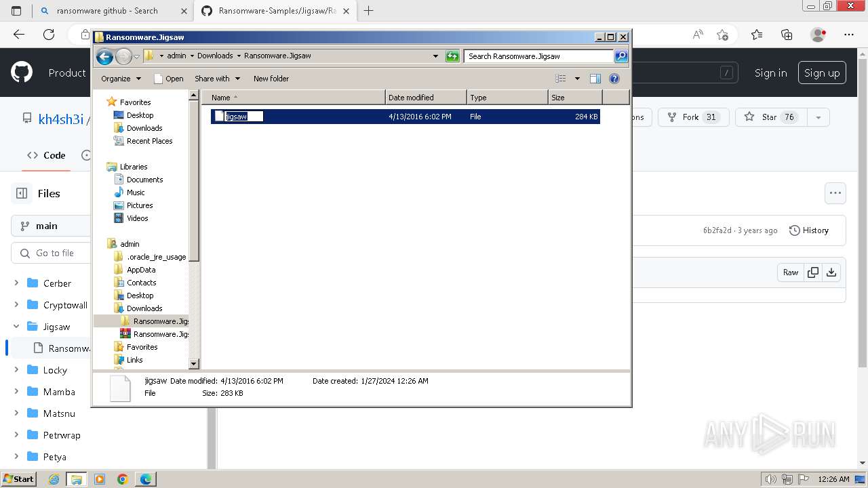Screen dimensions: 868x488
Task: Expand the Cerber folder
Action: 16,283
